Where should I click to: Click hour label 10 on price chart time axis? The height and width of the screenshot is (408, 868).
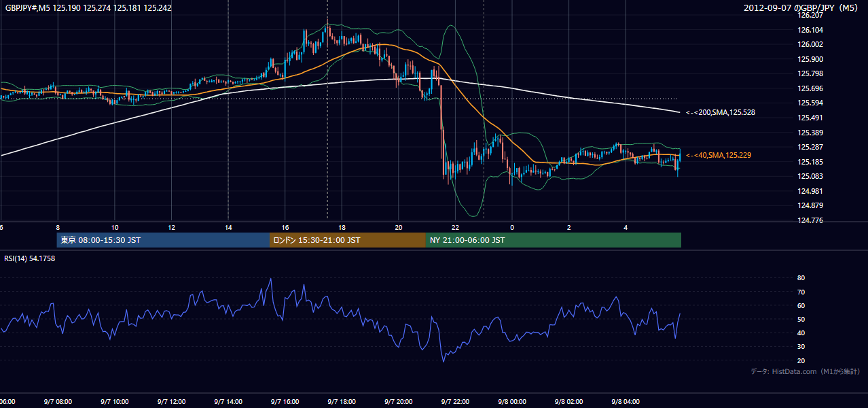tap(115, 228)
